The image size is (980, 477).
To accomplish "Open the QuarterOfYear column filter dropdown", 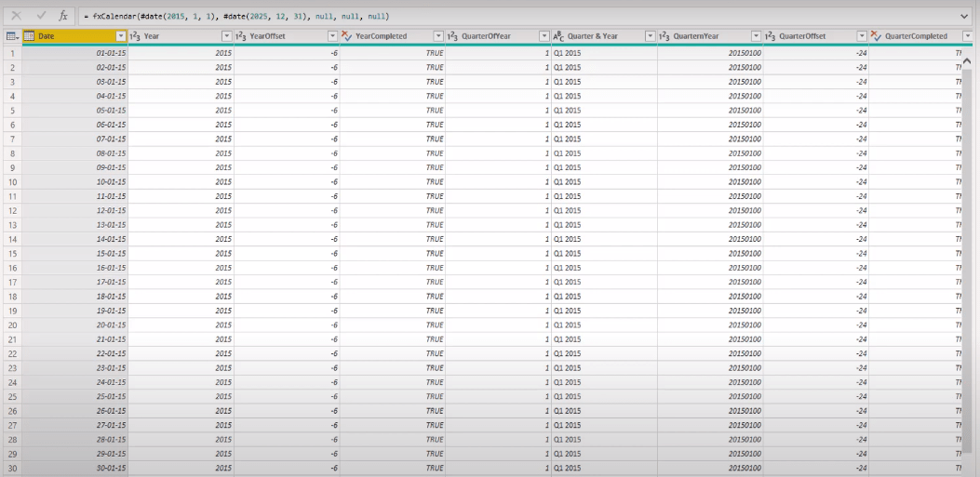I will (544, 36).
